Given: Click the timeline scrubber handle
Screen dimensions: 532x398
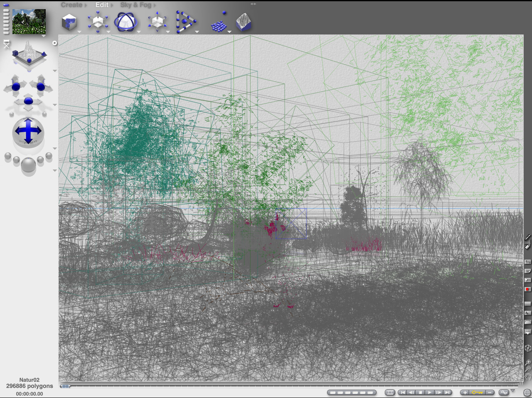Looking at the screenshot, I should click(65, 386).
